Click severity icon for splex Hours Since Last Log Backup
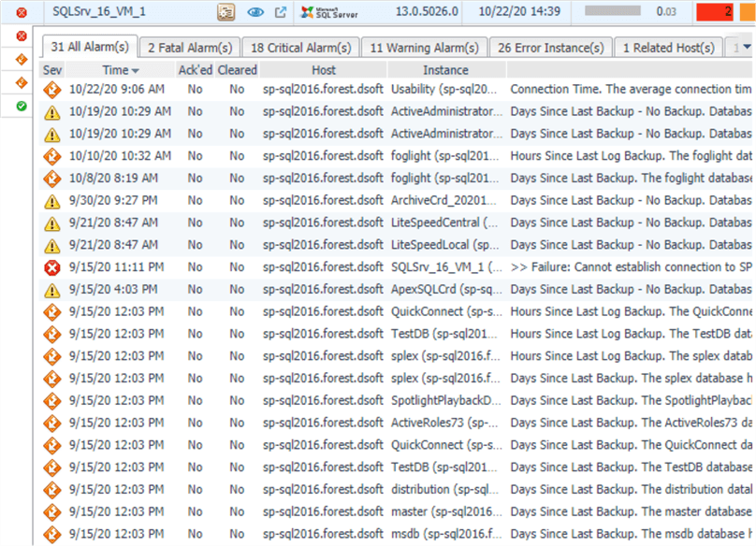This screenshot has width=756, height=546. (52, 356)
